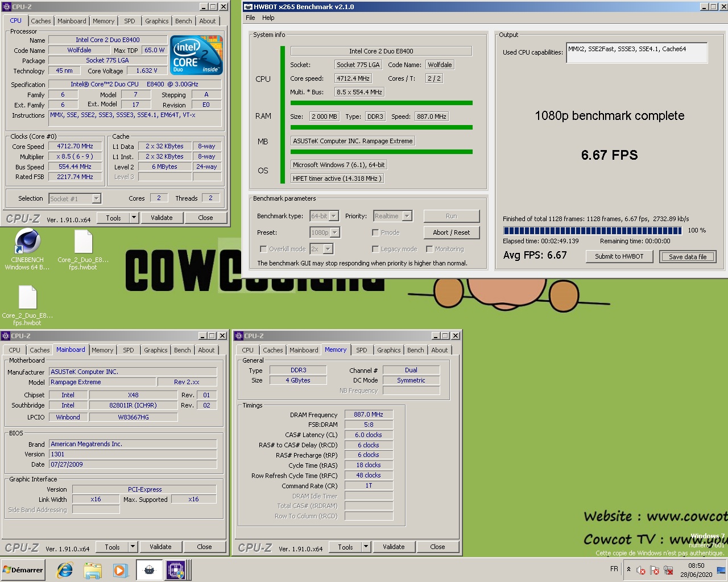Open the File menu in HWBOT
Screen dimensions: 728x582
coord(250,18)
